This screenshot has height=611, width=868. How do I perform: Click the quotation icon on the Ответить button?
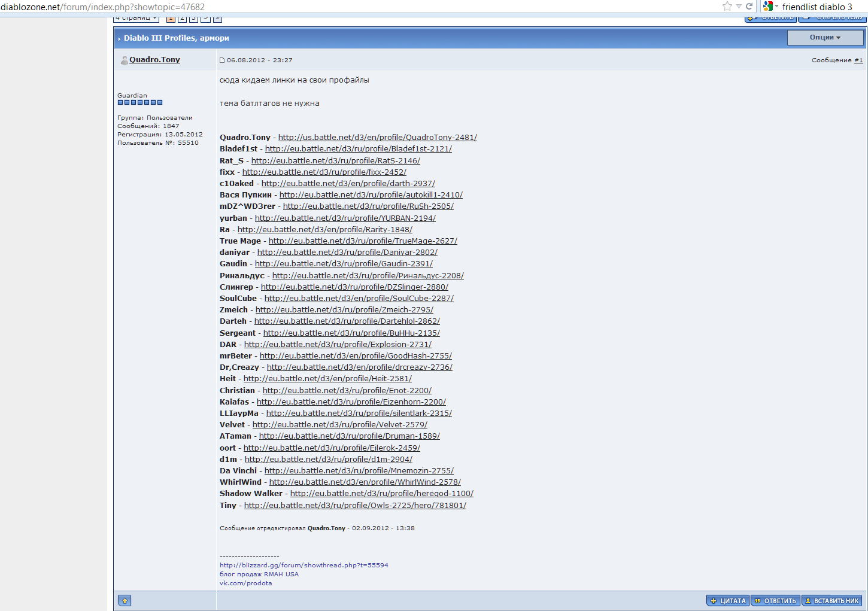click(758, 600)
